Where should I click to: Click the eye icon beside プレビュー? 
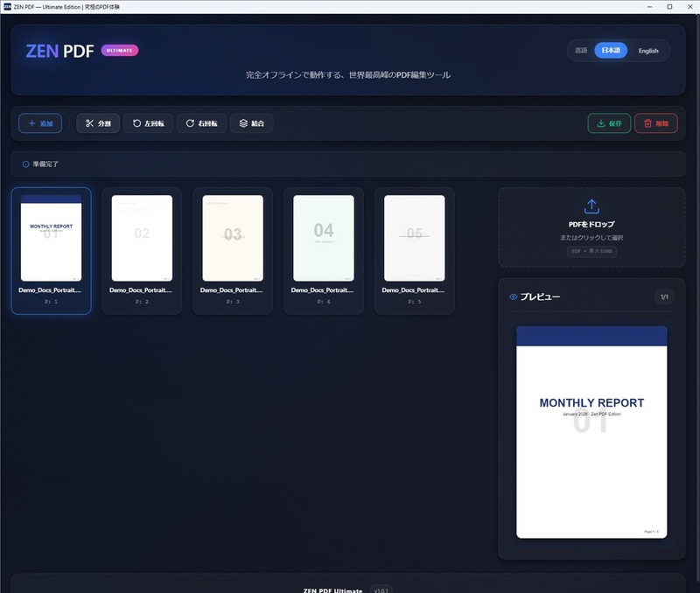(x=514, y=296)
